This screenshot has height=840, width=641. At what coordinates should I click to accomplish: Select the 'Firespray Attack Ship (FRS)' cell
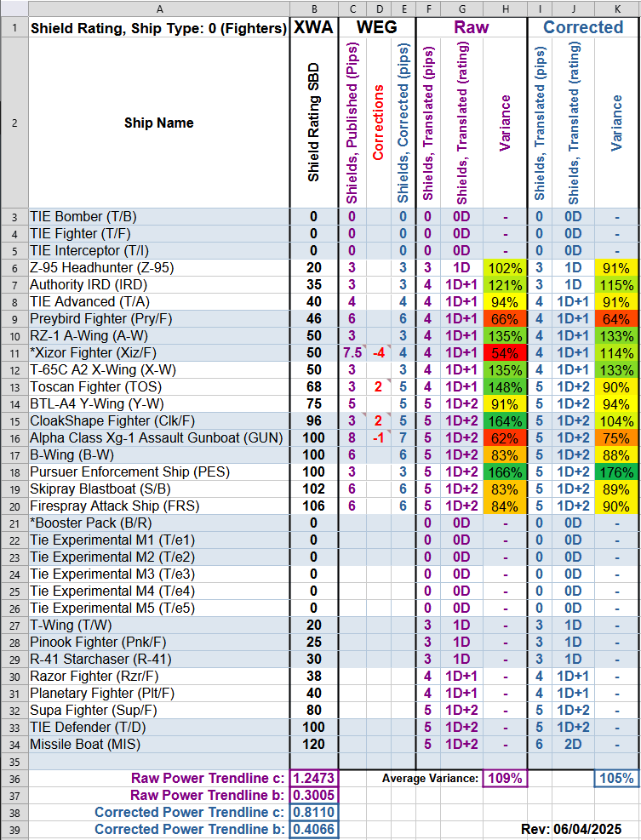(x=159, y=506)
